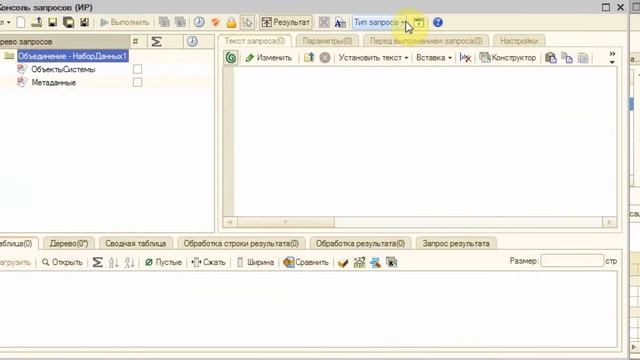Screen dimensions: 640x360
Task: Open query file from disk icon
Action: (37, 22)
